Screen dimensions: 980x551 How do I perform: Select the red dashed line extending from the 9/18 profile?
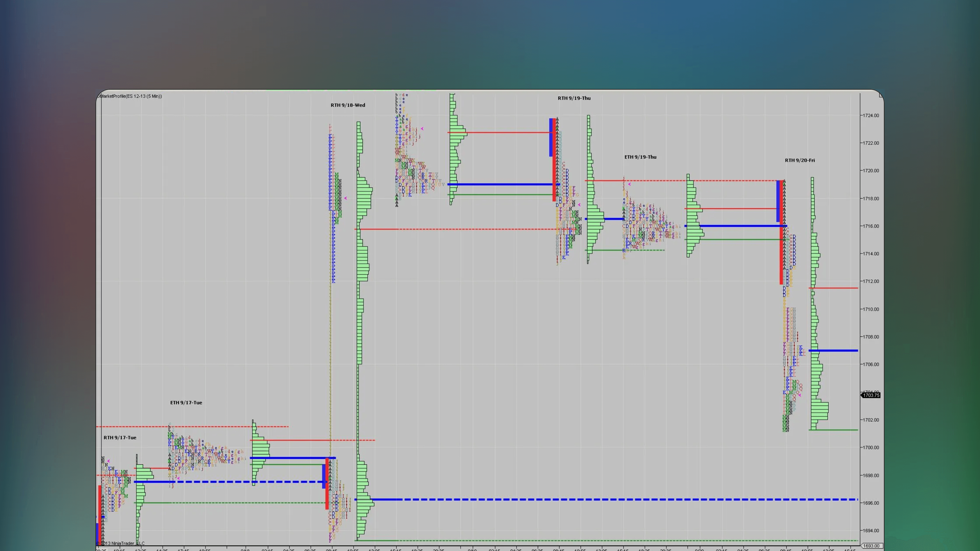(x=457, y=229)
